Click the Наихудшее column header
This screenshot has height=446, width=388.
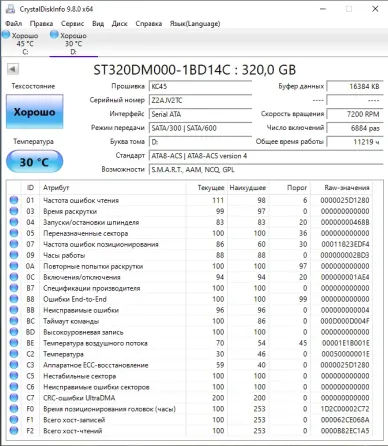(248, 188)
